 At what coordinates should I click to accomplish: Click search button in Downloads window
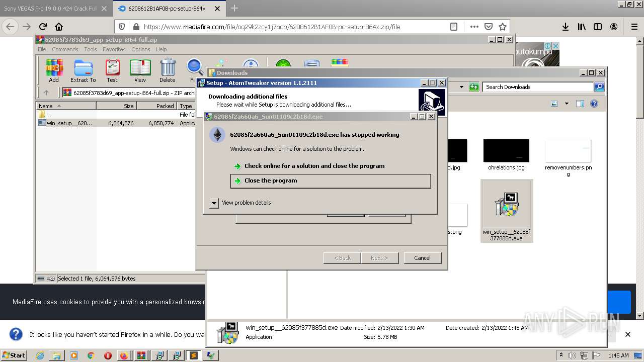[x=599, y=87]
